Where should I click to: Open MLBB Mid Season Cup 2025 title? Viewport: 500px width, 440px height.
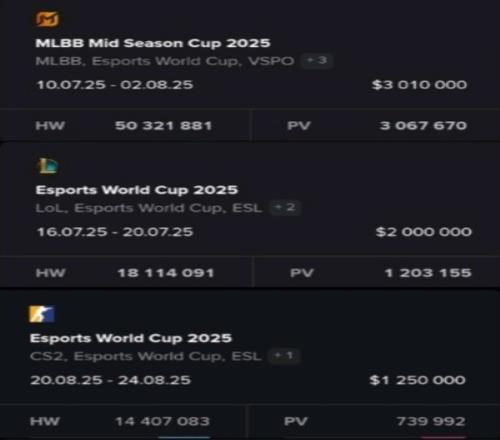tap(153, 43)
